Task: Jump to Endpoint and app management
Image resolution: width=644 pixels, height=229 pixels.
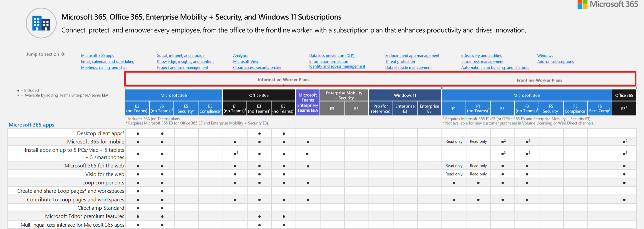Action: click(412, 56)
